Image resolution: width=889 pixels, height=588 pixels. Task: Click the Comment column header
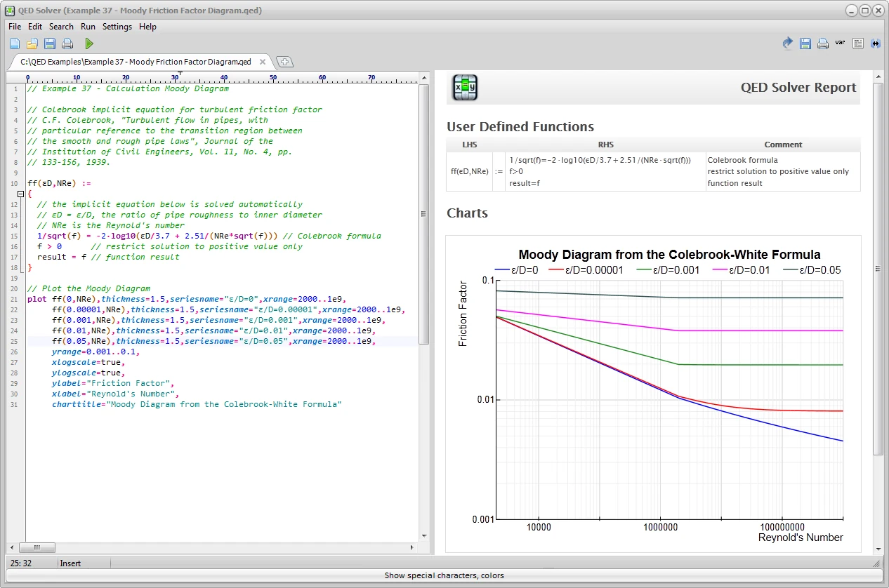(x=783, y=145)
